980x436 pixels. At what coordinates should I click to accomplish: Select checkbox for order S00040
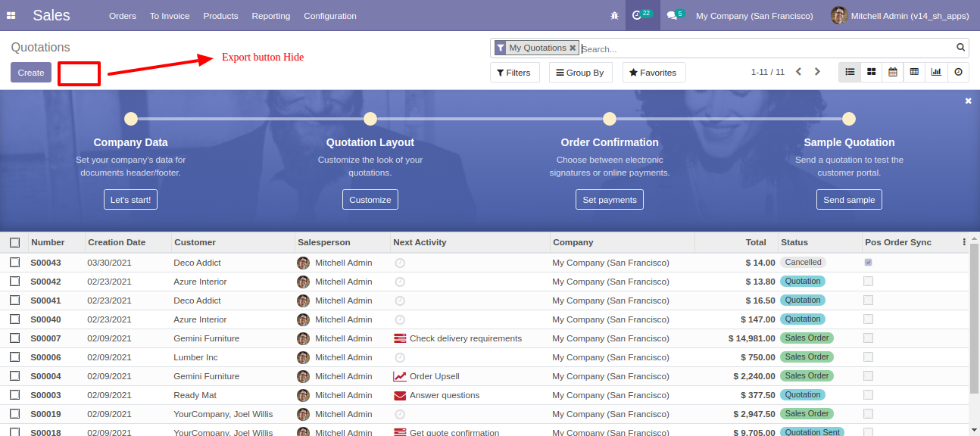14,319
